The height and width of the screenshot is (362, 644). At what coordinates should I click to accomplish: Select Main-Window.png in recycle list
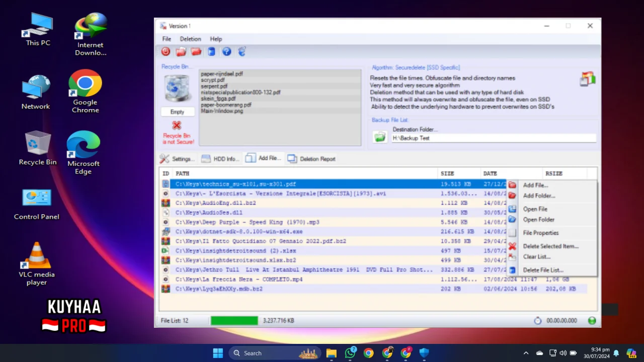pos(222,111)
